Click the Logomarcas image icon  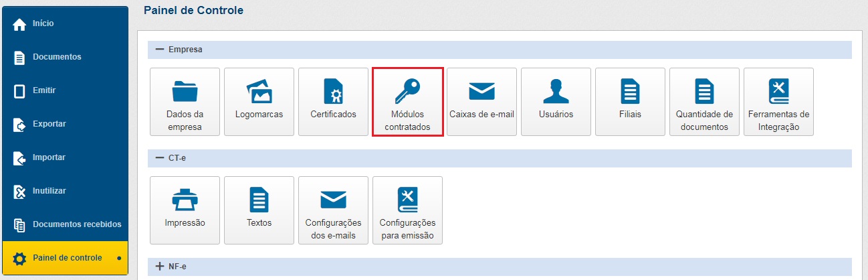click(259, 91)
